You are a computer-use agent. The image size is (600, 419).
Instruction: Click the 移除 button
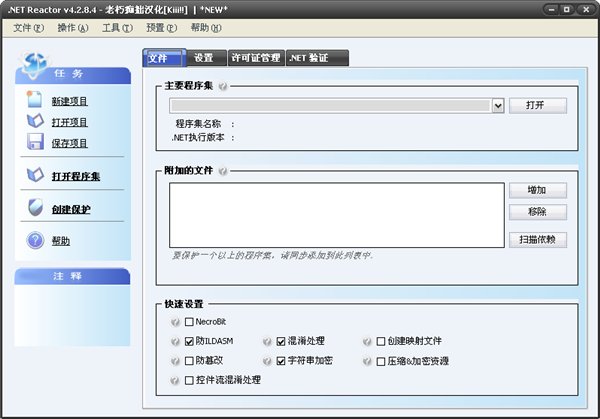(x=538, y=212)
